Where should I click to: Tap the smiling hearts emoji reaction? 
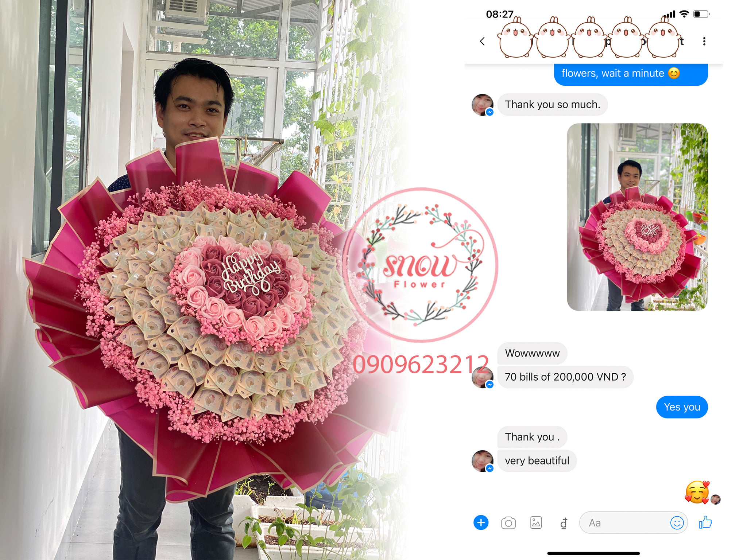[x=697, y=492]
